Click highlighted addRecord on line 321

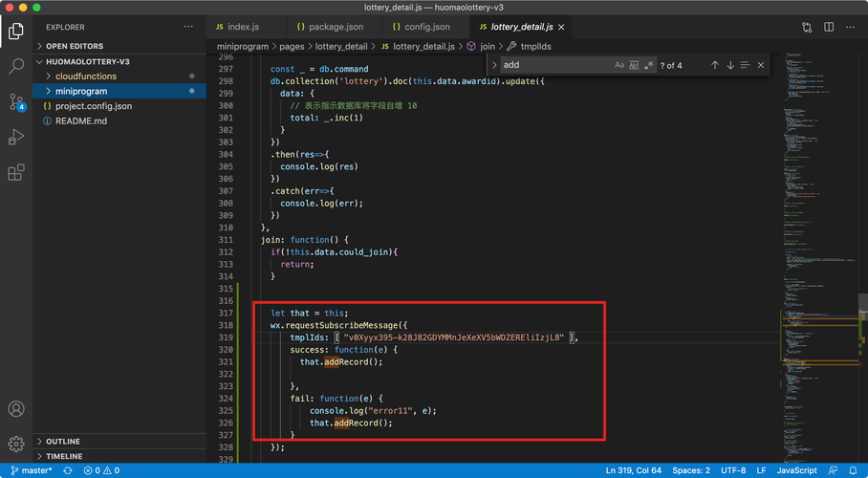346,362
